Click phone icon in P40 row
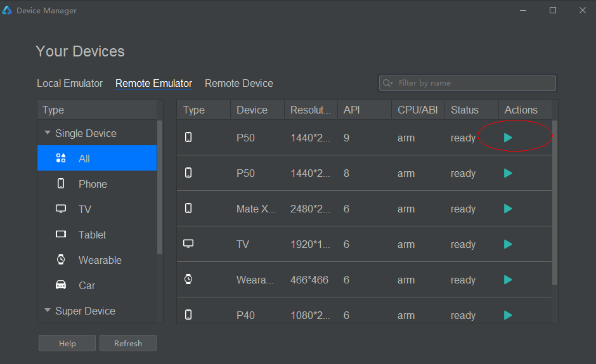Image resolution: width=596 pixels, height=364 pixels. [188, 315]
